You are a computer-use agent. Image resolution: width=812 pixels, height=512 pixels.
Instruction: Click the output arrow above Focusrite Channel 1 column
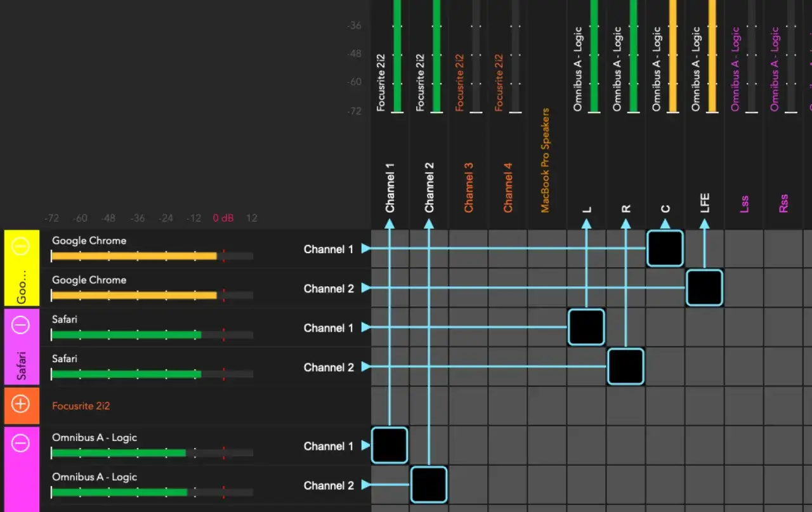390,223
